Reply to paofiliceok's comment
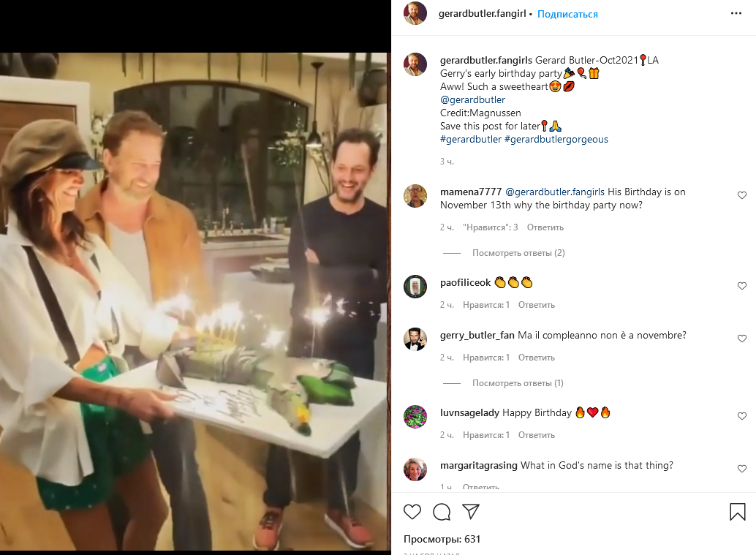Viewport: 756px width, 555px height. click(x=536, y=305)
